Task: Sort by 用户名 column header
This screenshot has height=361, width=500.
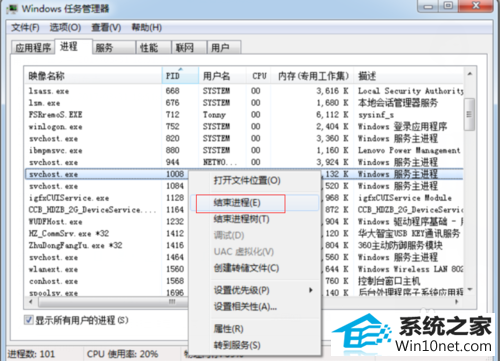Action: [x=223, y=76]
